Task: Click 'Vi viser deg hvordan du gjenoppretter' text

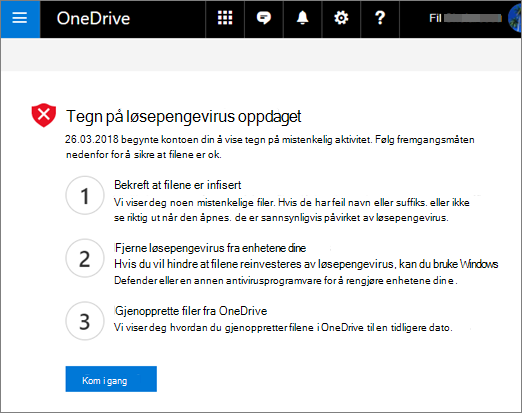Action: (x=201, y=328)
